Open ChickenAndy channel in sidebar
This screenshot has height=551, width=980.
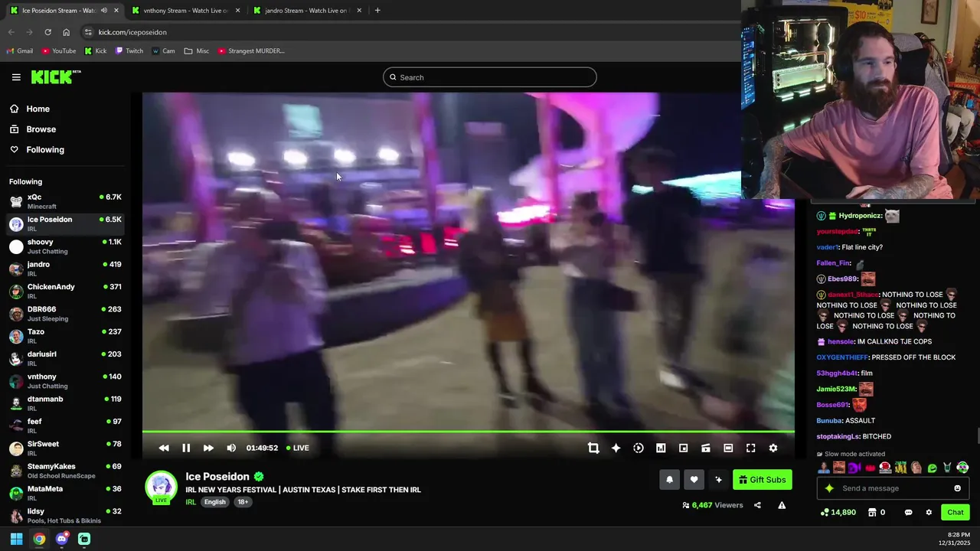click(x=65, y=291)
